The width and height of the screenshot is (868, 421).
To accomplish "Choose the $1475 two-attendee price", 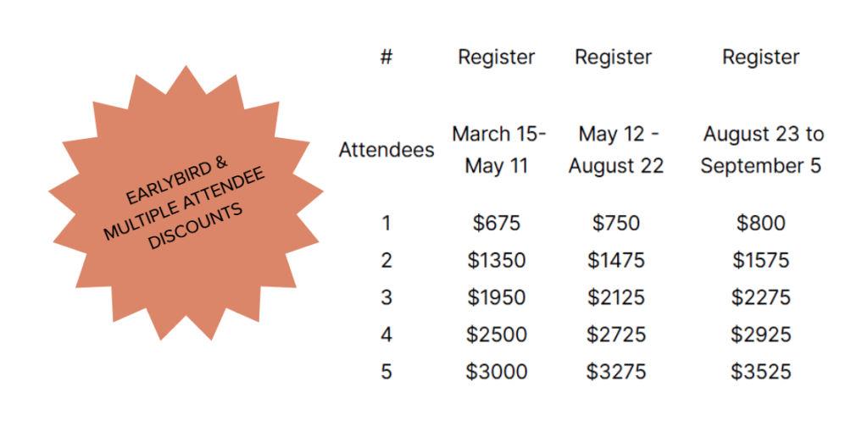I will point(615,260).
